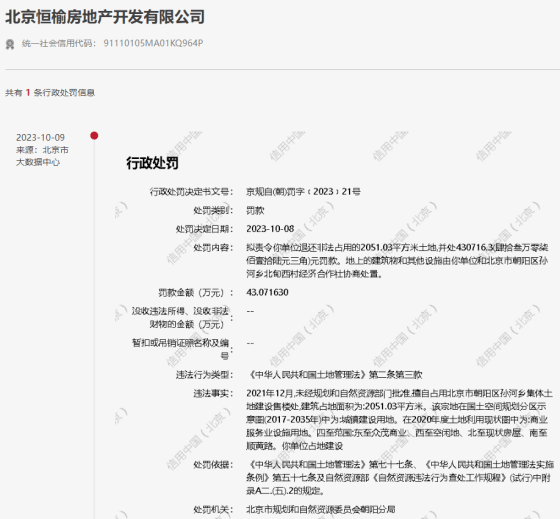Click 违法行为类型 value citing 土地管理法 第二条第三款
560x519 pixels.
(334, 375)
